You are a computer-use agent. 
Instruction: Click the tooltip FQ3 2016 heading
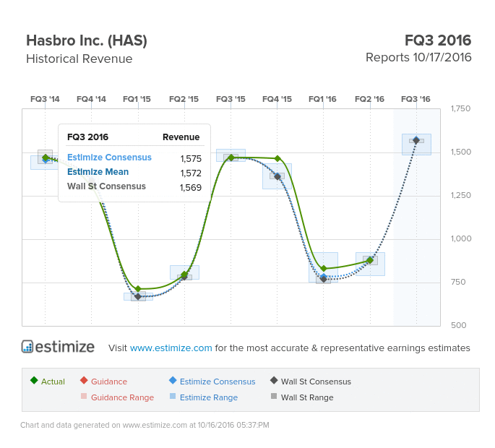(x=87, y=137)
